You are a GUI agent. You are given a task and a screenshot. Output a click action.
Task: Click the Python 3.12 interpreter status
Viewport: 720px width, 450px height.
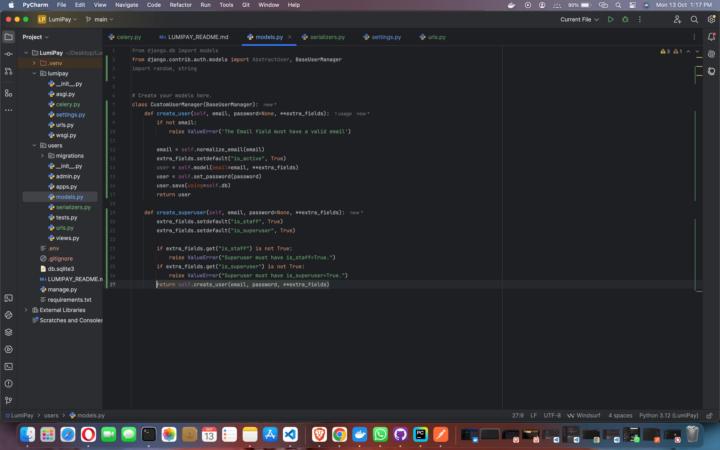(x=669, y=415)
